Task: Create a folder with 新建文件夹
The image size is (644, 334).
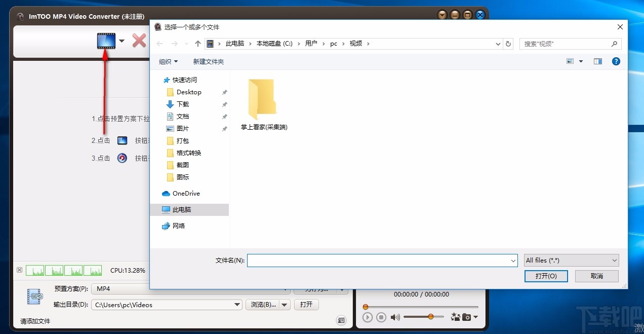Action: point(208,61)
